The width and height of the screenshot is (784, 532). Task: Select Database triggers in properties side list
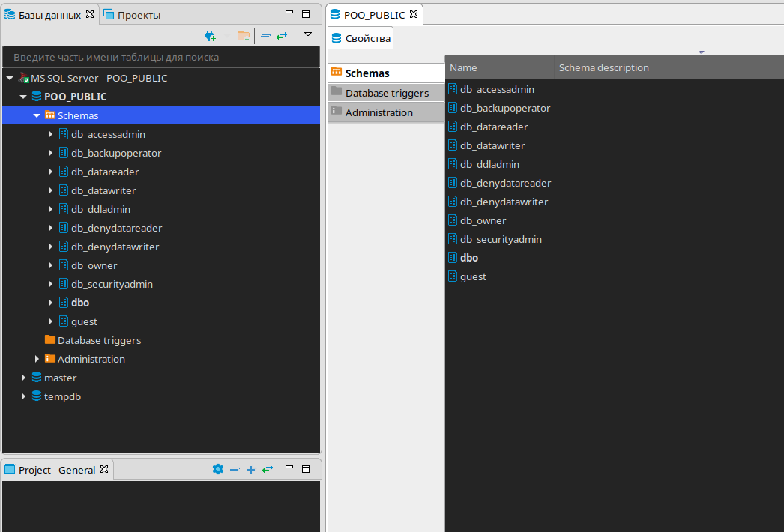click(386, 93)
